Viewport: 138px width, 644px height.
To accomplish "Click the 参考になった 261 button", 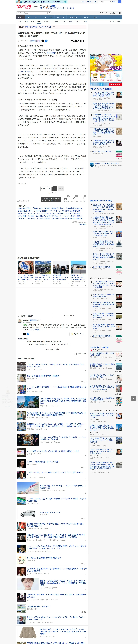I will pyautogui.click(x=78, y=334).
